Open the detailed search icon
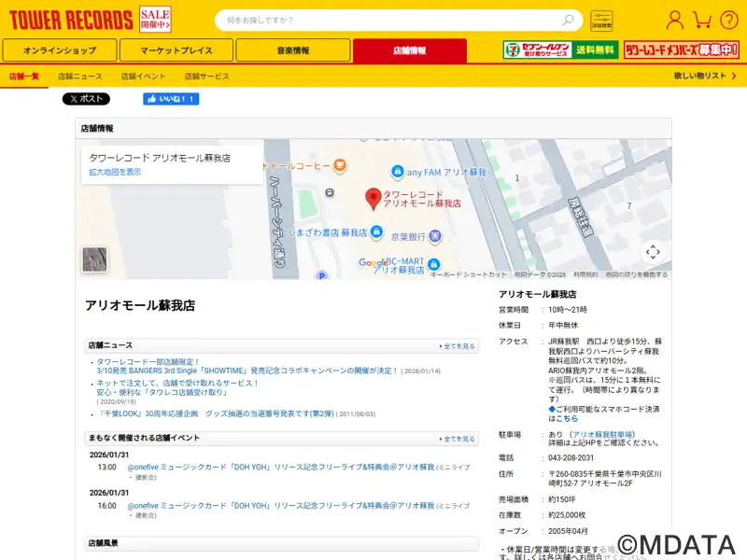The height and width of the screenshot is (560, 747). [x=601, y=21]
